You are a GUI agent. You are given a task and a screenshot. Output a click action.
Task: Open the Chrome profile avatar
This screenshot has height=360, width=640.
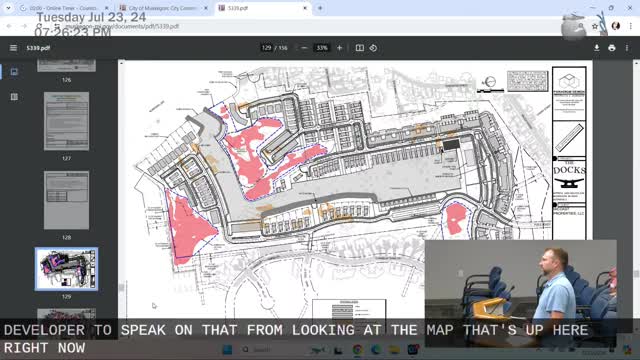point(616,26)
